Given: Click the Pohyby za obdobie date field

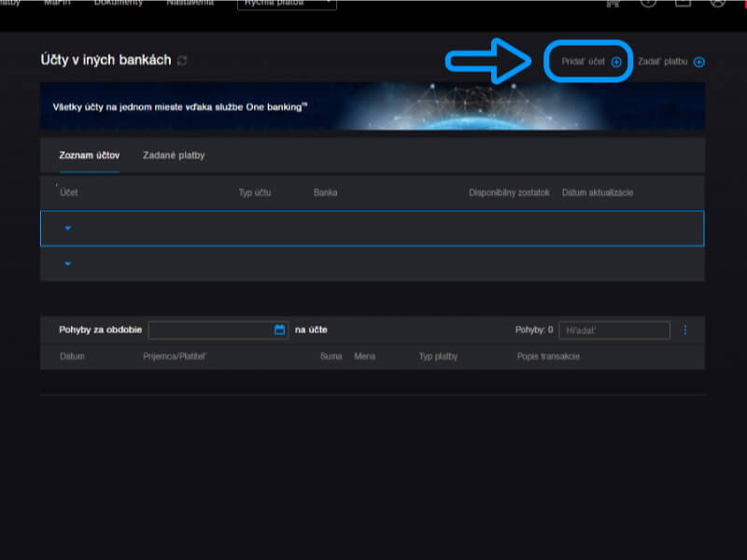Looking at the screenshot, I should pyautogui.click(x=210, y=329).
